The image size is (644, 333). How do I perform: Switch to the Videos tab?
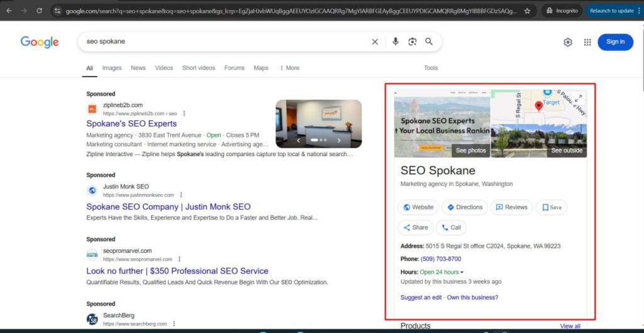pyautogui.click(x=164, y=68)
